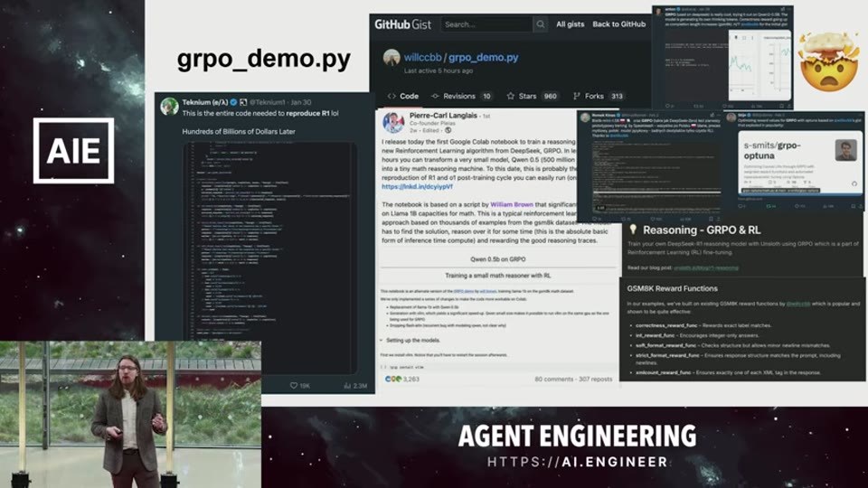The width and height of the screenshot is (868, 488).
Task: Click inside the gist Search field
Action: coord(486,24)
